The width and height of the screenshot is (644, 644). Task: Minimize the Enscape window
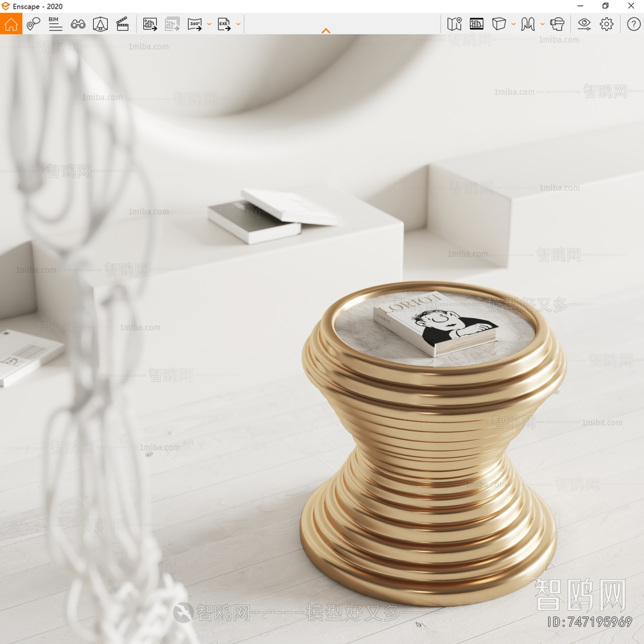tap(580, 6)
